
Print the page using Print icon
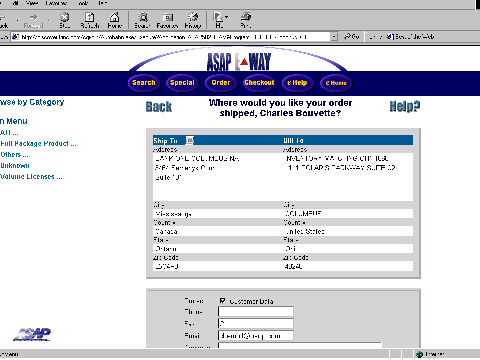pos(246,20)
